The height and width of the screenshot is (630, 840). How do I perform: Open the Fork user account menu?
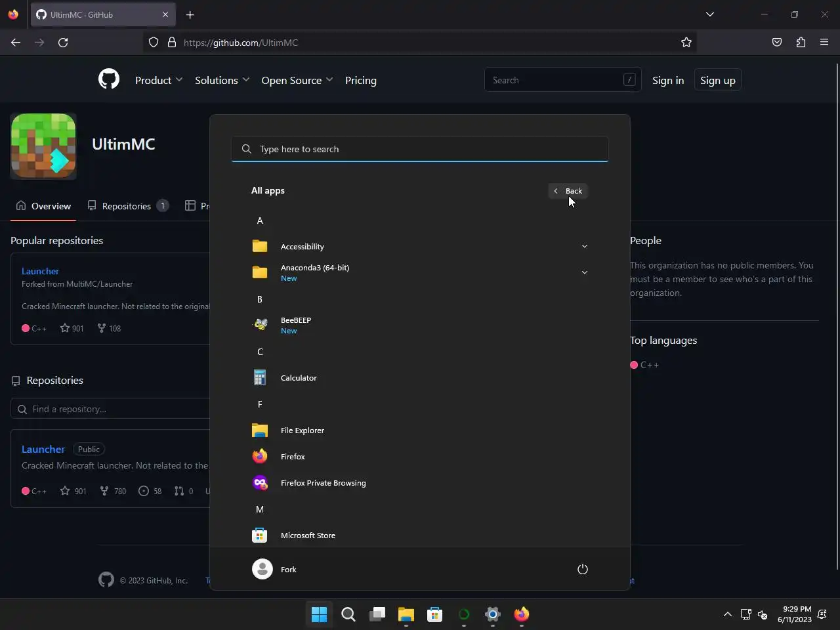pyautogui.click(x=276, y=569)
